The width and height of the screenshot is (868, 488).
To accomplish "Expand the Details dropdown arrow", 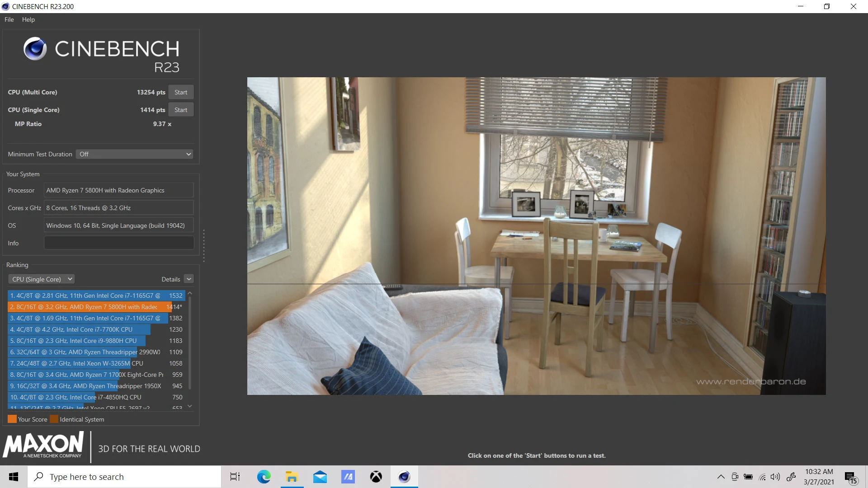I will point(189,279).
